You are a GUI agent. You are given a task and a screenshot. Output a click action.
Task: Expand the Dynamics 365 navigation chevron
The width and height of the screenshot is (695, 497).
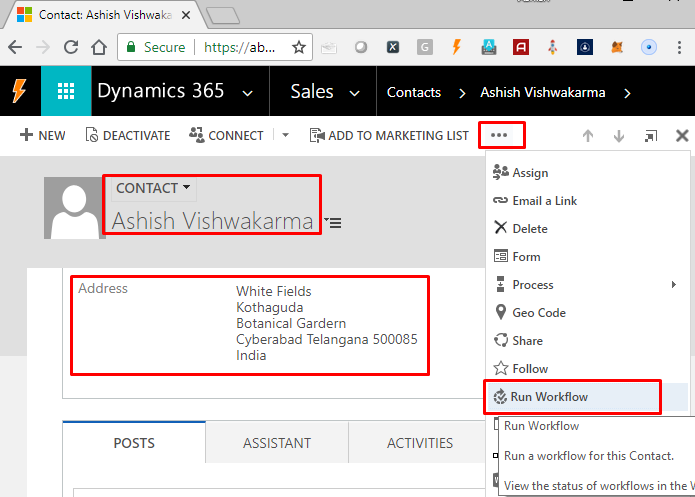tap(247, 93)
